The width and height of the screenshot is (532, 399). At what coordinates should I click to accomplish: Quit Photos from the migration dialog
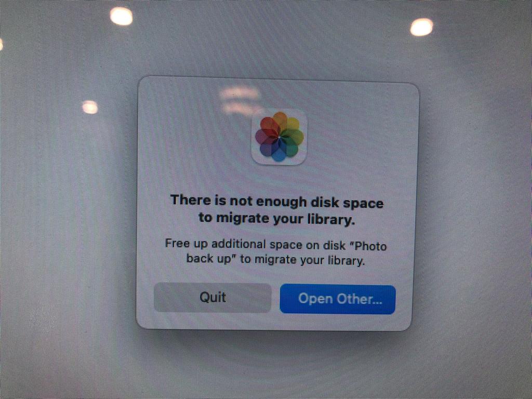(x=212, y=298)
